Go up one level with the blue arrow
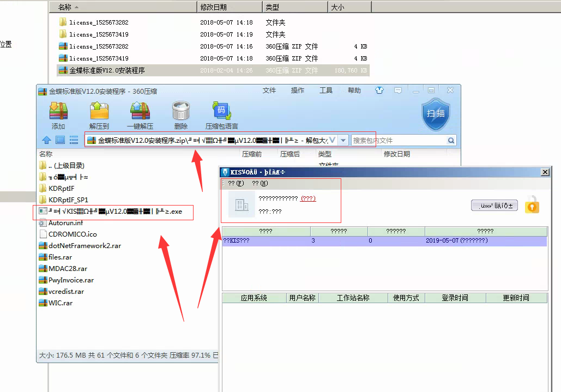The image size is (561, 392). (x=46, y=140)
